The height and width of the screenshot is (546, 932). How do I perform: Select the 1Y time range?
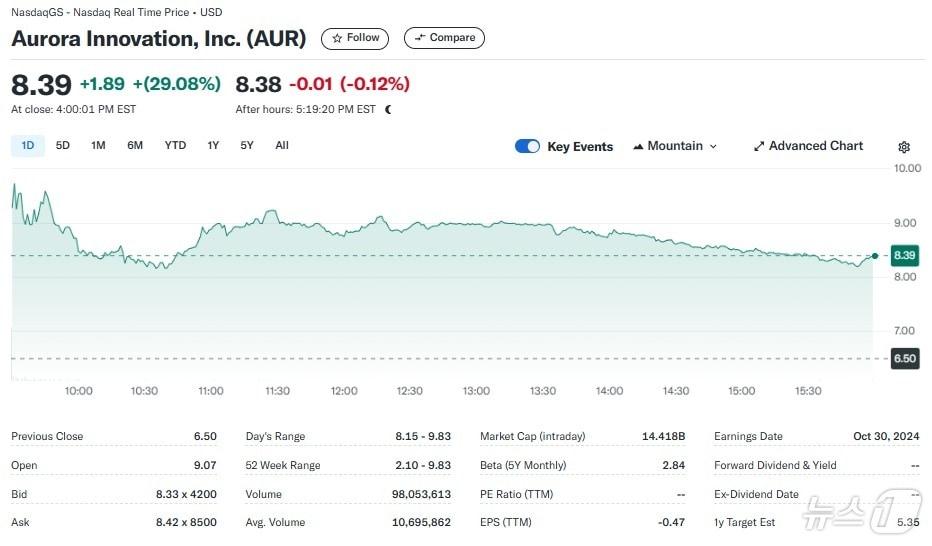click(213, 145)
